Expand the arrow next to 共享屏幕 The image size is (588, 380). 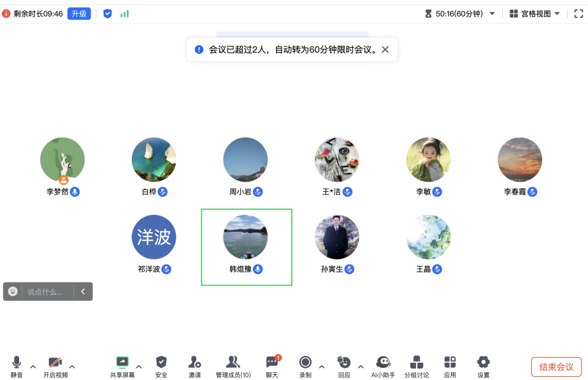[139, 367]
